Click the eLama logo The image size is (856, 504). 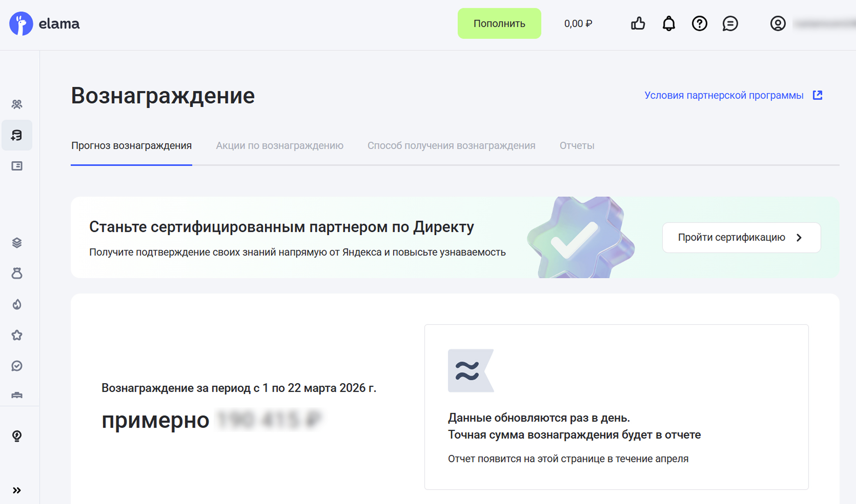[x=44, y=23]
